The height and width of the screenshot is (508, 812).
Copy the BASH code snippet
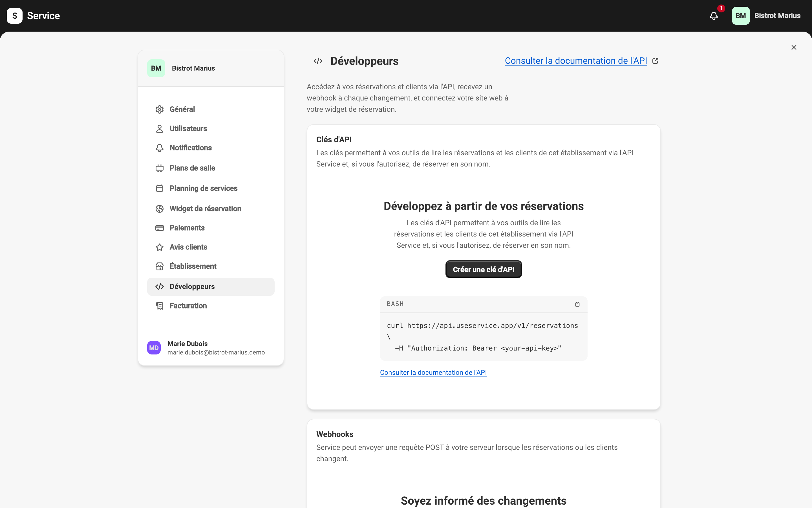pyautogui.click(x=577, y=304)
